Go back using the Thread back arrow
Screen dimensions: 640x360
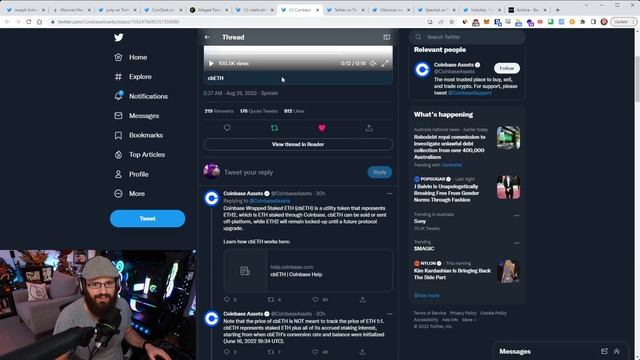point(207,37)
